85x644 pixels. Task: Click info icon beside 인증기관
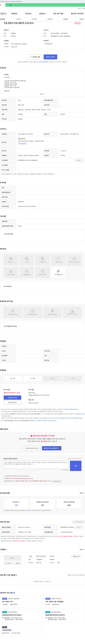click(x=50, y=527)
